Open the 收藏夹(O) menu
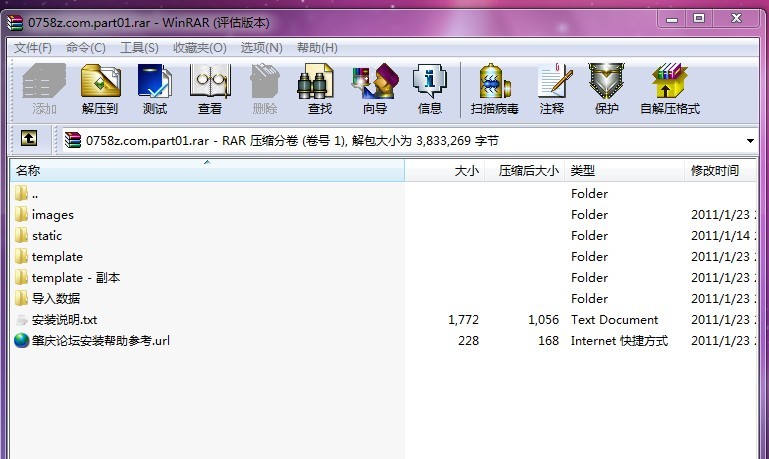The height and width of the screenshot is (459, 769). coord(200,48)
